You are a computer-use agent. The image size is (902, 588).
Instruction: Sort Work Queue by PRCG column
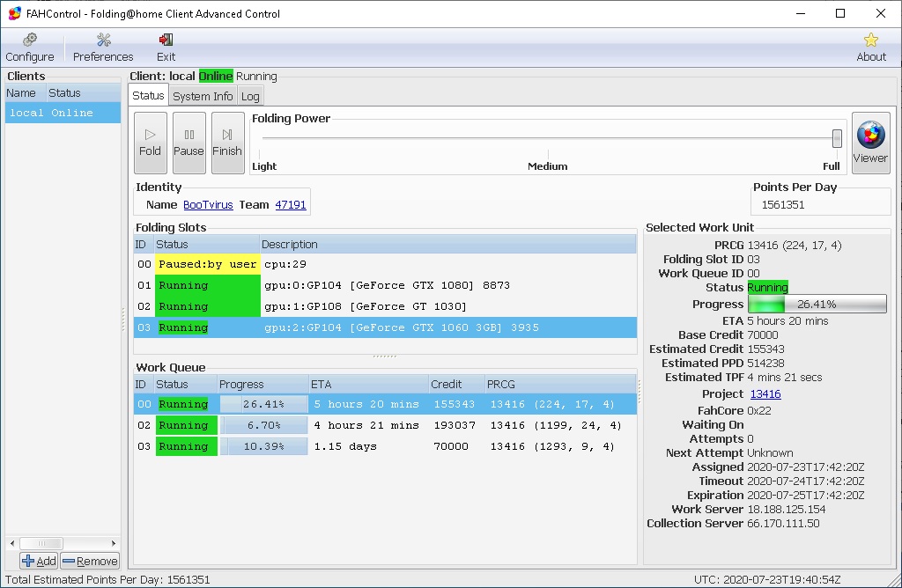[x=559, y=384]
